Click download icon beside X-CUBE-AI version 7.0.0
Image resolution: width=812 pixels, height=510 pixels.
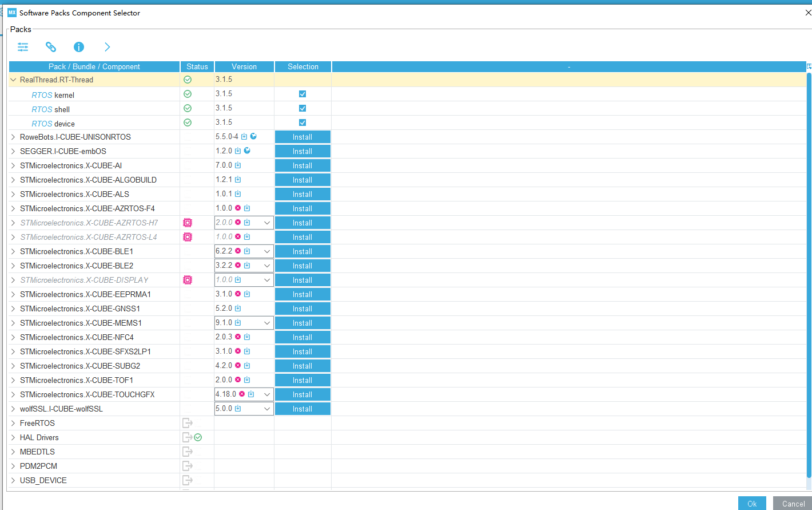238,165
